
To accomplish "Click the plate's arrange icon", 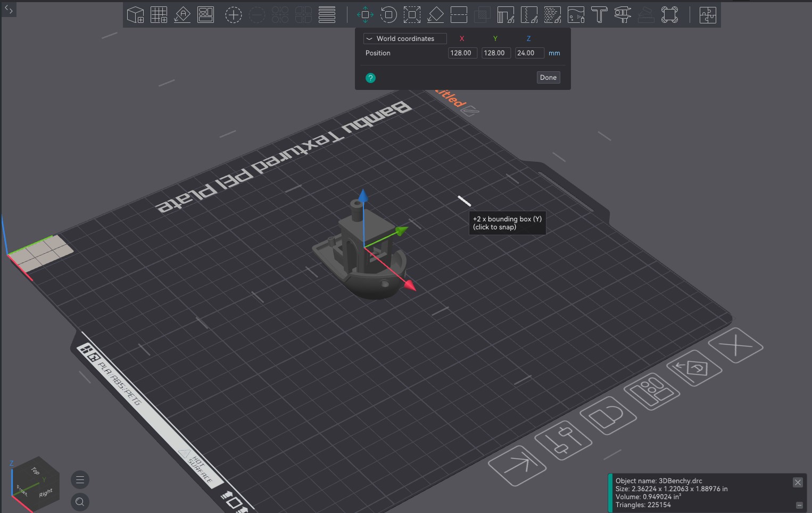I will 652,391.
